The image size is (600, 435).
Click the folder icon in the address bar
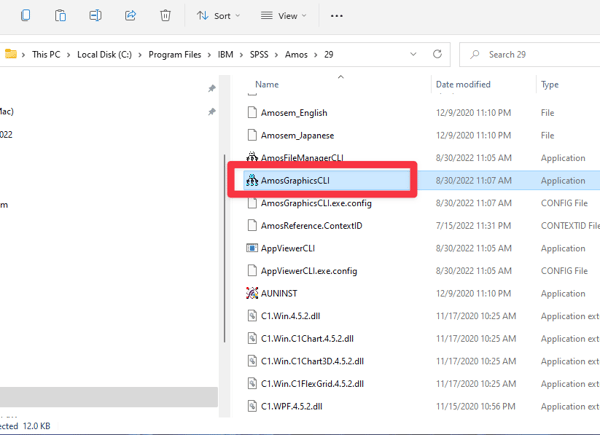pyautogui.click(x=11, y=54)
